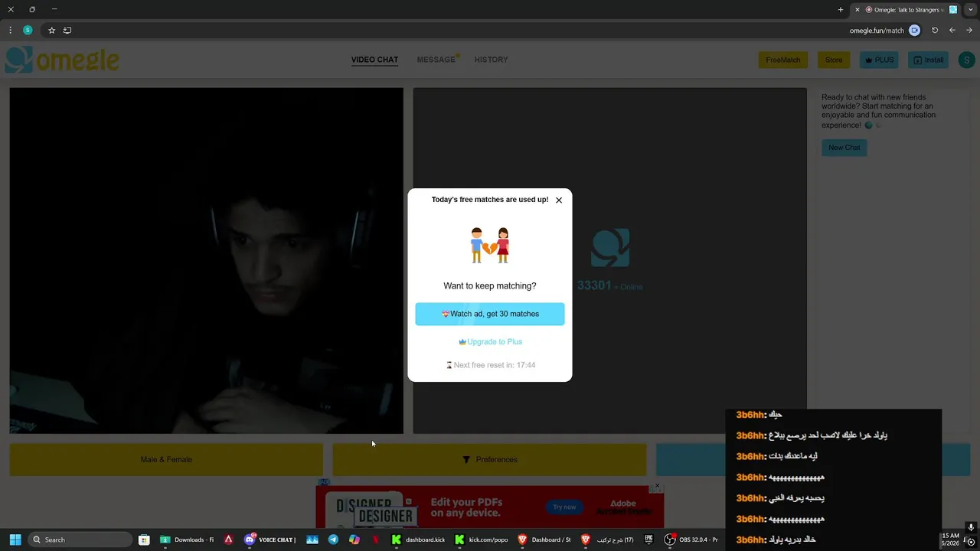Open OBS 32.0.4 from taskbar
The image size is (980, 551).
coord(691,540)
